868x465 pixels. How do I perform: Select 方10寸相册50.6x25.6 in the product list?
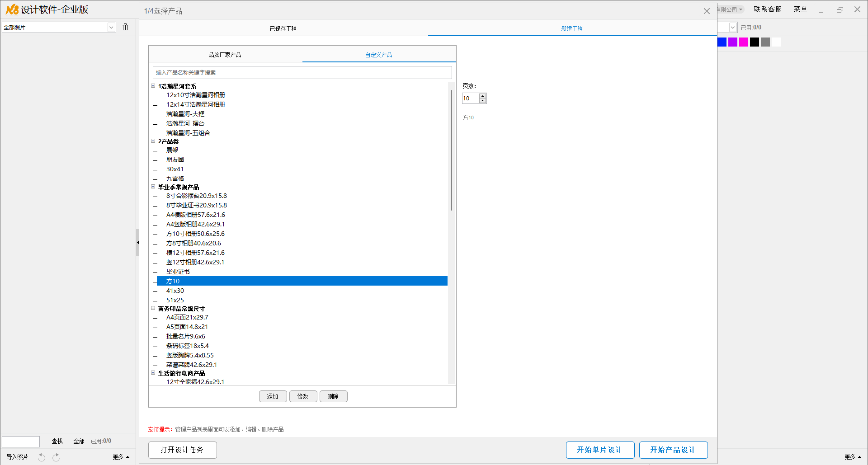pyautogui.click(x=195, y=234)
